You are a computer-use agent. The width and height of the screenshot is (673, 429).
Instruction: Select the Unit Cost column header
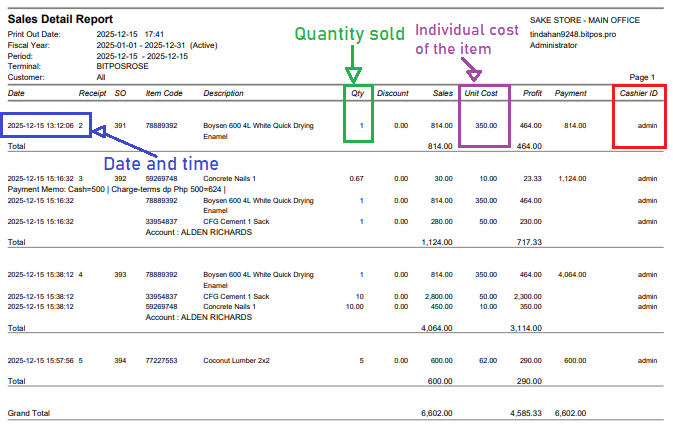point(481,93)
